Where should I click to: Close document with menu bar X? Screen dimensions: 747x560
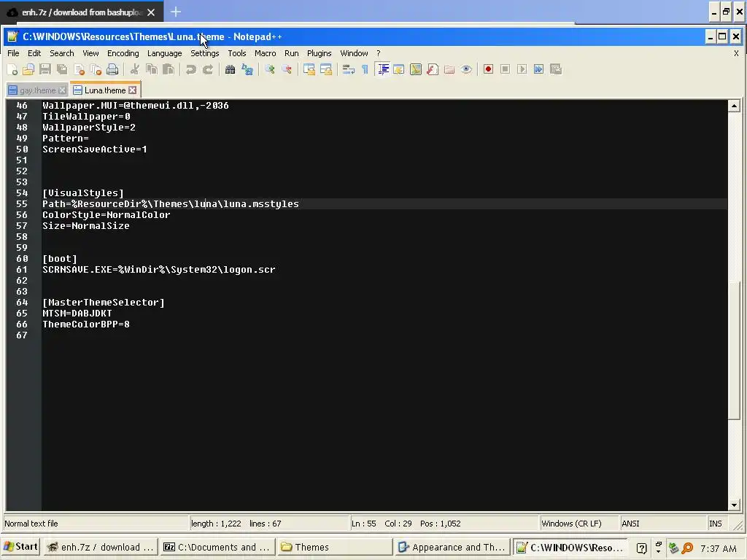(x=736, y=53)
